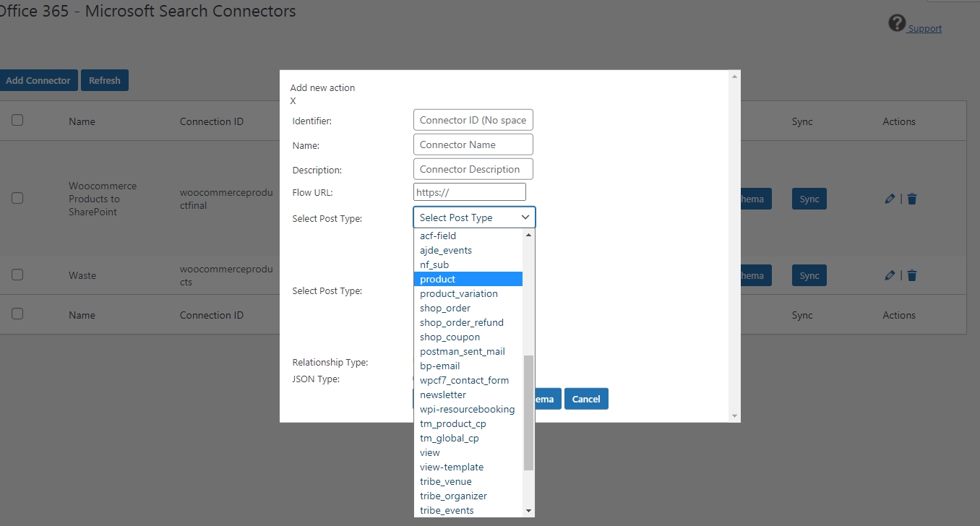Check the Waste row checkbox
980x526 pixels.
(17, 275)
